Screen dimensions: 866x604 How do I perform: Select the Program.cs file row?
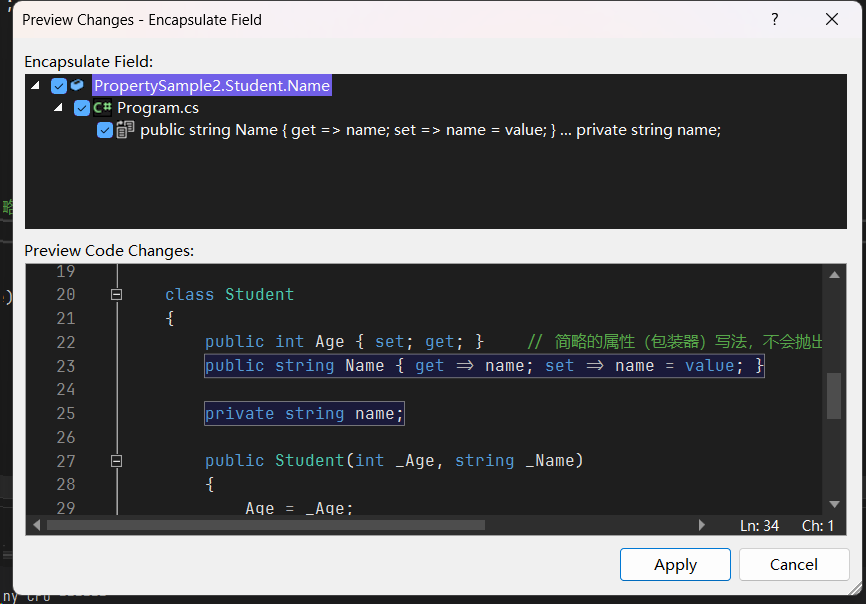click(157, 108)
